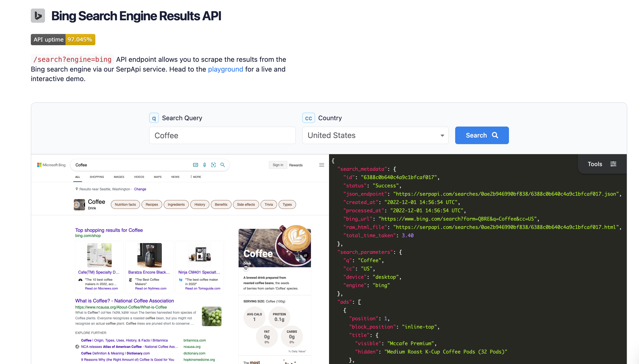Click the Change location link
This screenshot has height=364, width=639.
(x=140, y=189)
